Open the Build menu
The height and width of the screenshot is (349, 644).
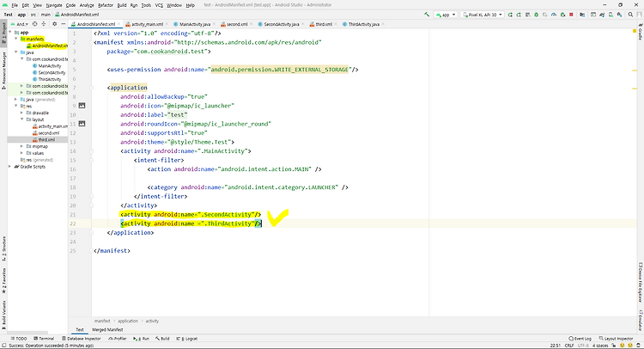click(x=122, y=5)
